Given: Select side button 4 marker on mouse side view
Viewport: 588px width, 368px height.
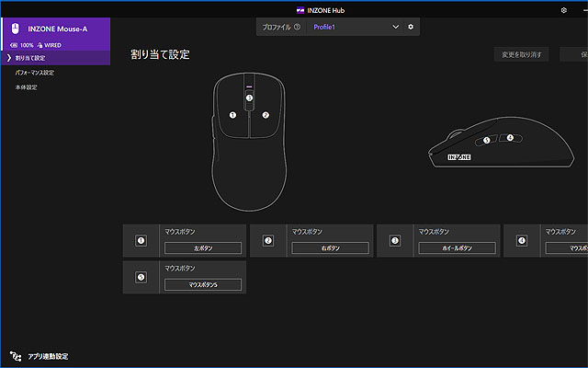Looking at the screenshot, I should tap(510, 138).
